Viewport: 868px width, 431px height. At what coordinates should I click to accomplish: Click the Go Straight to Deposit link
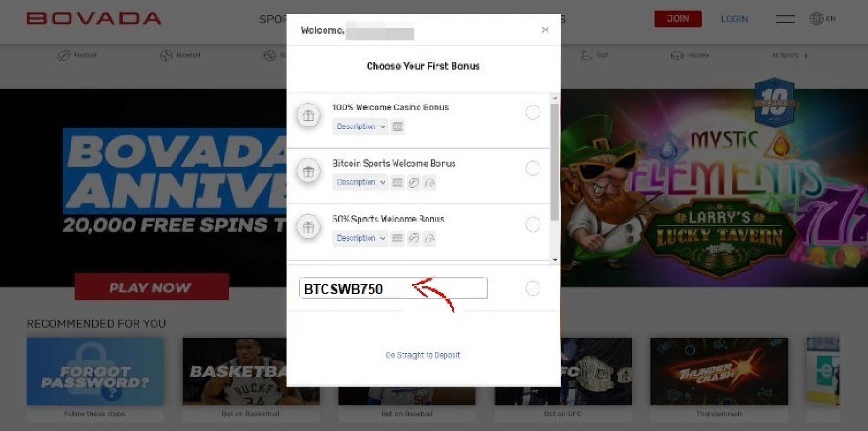(423, 355)
